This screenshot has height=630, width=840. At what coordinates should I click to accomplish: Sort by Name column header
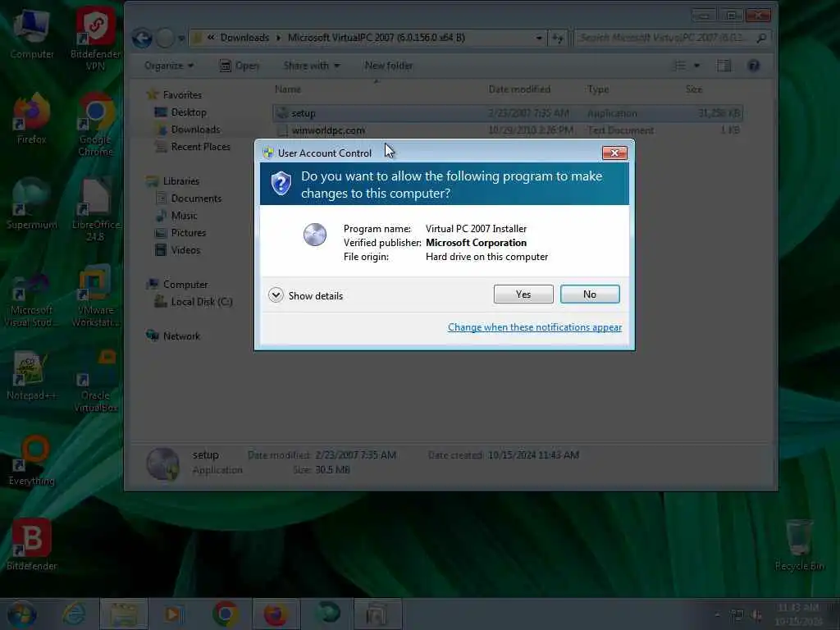point(288,89)
